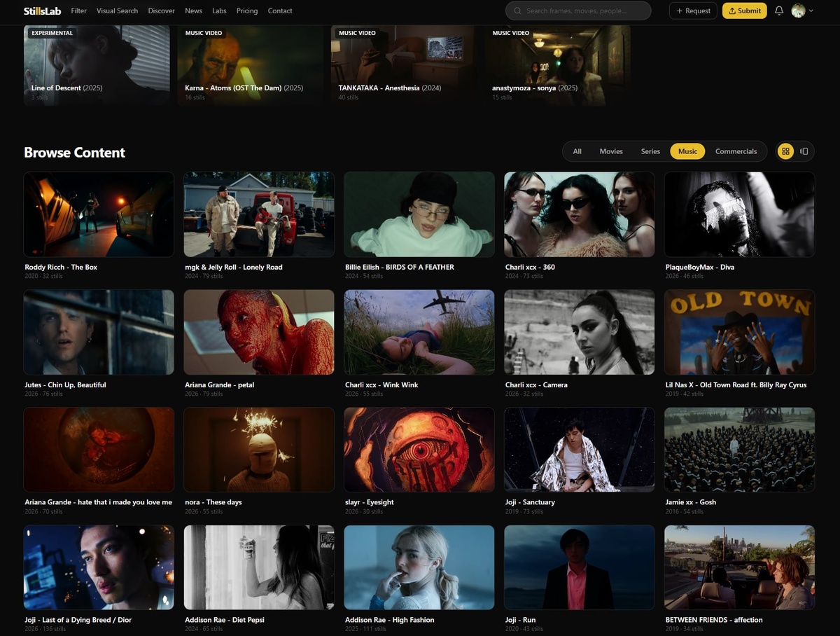Open Addison Rae High Fashion thumbnail
Image resolution: width=840 pixels, height=636 pixels.
click(419, 567)
